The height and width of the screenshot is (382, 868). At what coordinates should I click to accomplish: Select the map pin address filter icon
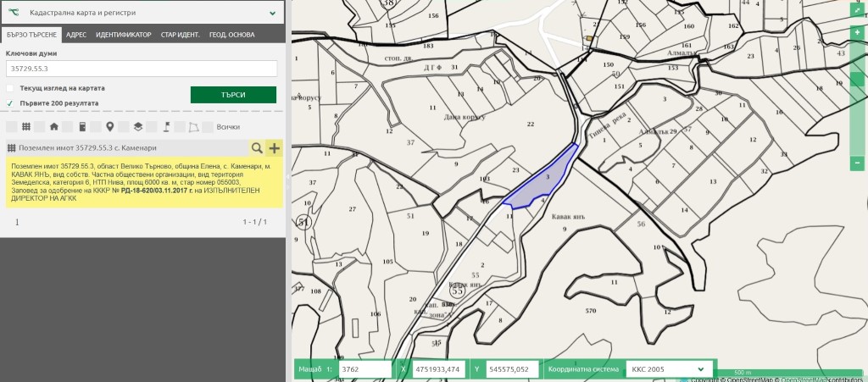click(x=109, y=127)
